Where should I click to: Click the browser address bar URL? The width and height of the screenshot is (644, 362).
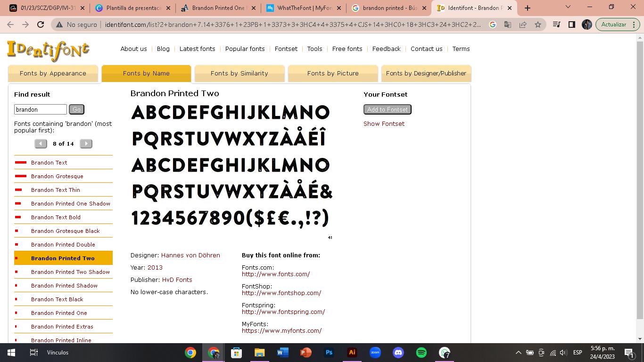pyautogui.click(x=293, y=25)
